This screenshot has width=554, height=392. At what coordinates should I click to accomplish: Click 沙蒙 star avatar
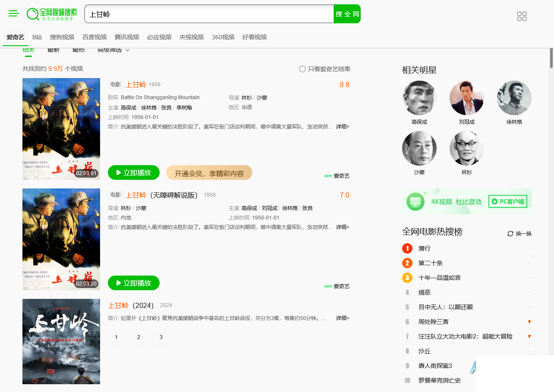(x=419, y=148)
